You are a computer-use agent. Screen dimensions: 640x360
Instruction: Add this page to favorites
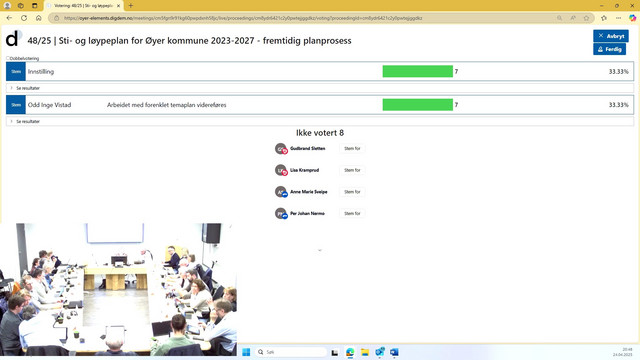pos(587,18)
